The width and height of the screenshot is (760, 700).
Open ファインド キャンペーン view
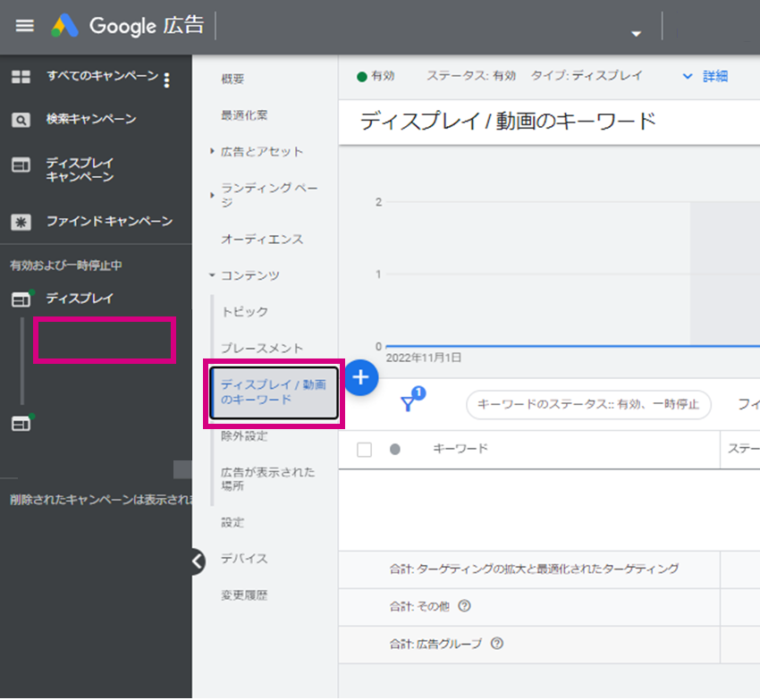click(110, 222)
